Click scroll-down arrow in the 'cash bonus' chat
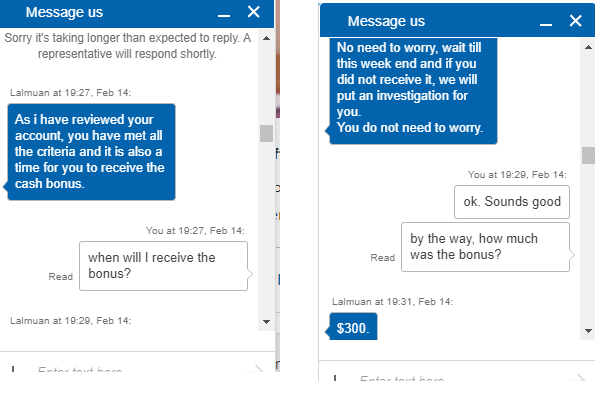 266,321
